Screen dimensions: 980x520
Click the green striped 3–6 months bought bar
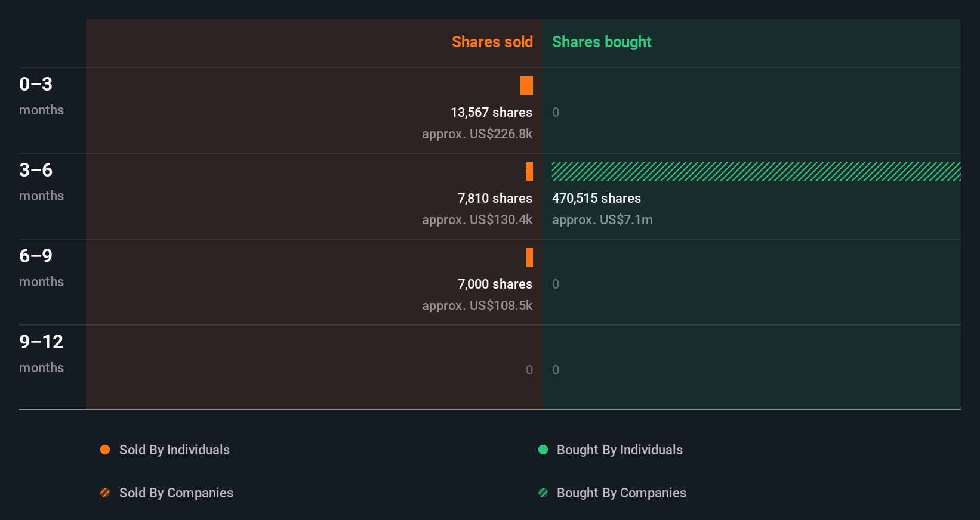[x=756, y=172]
